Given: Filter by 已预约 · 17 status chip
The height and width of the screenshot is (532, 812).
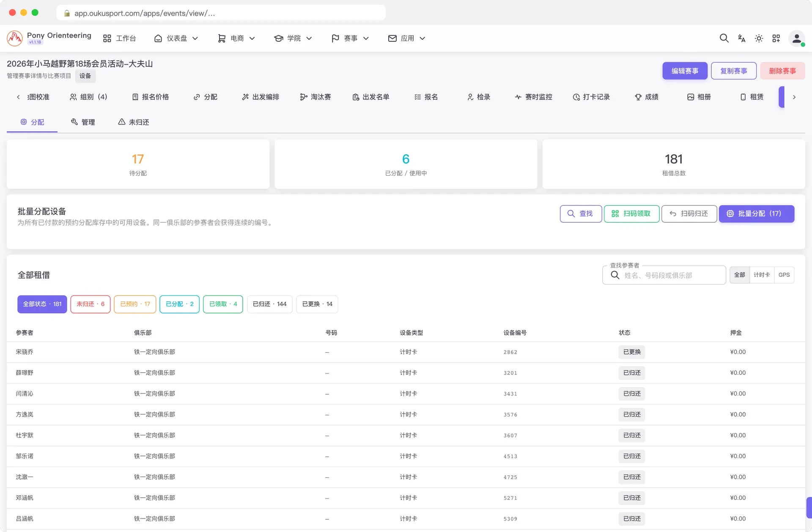Looking at the screenshot, I should coord(135,304).
